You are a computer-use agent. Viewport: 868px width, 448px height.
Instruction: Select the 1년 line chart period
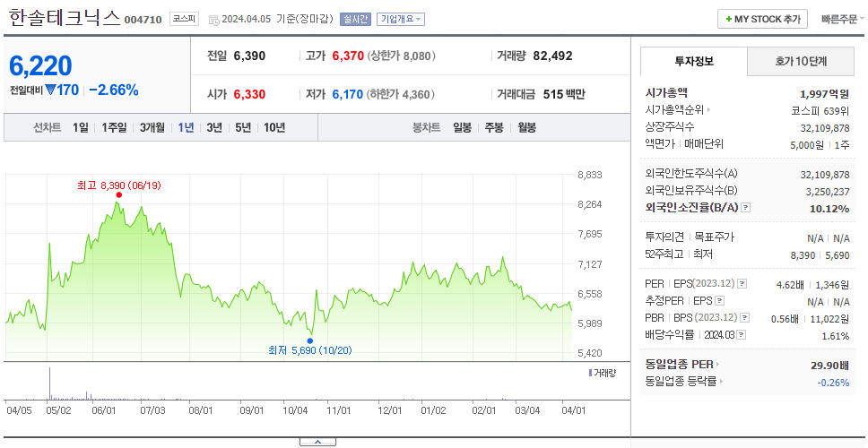186,128
